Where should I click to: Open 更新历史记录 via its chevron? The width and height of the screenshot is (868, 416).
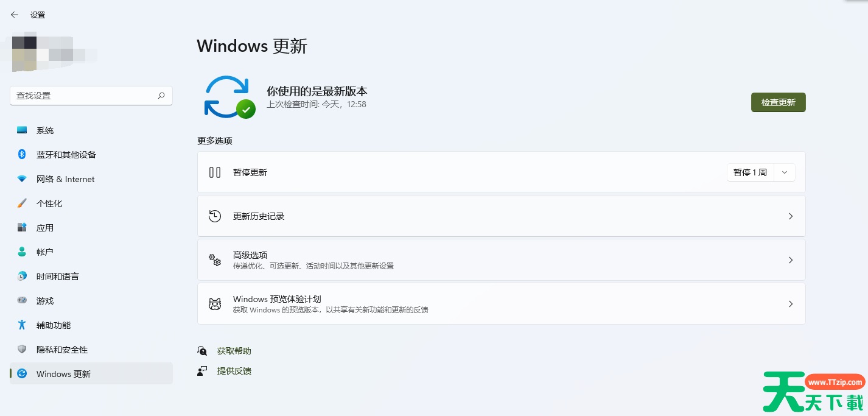[791, 216]
